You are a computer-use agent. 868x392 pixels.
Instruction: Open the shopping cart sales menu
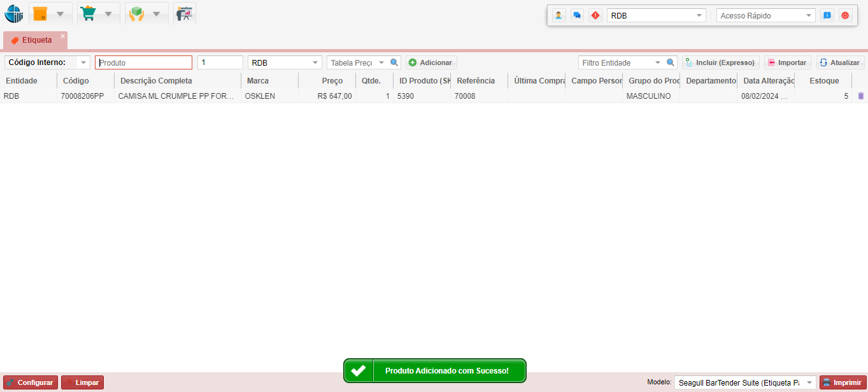[x=88, y=14]
